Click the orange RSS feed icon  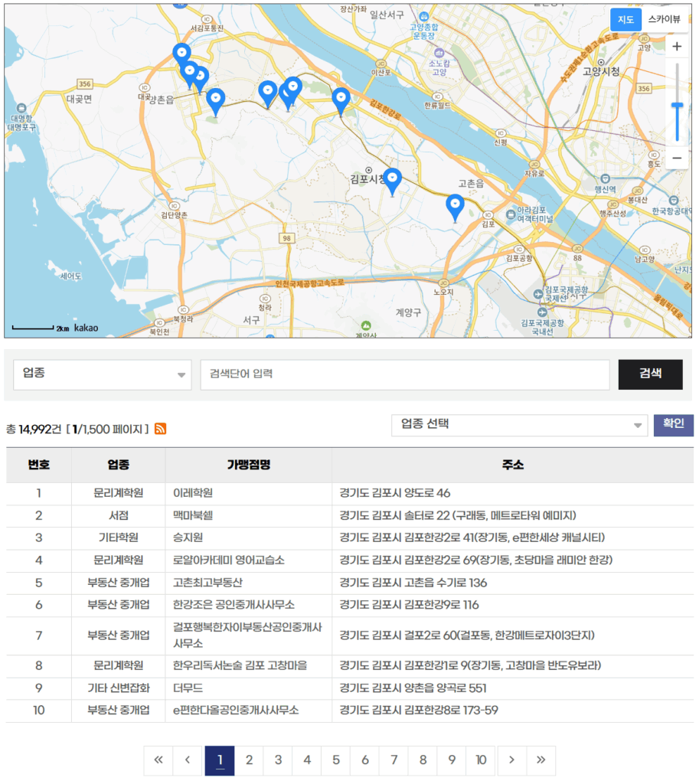pos(161,429)
